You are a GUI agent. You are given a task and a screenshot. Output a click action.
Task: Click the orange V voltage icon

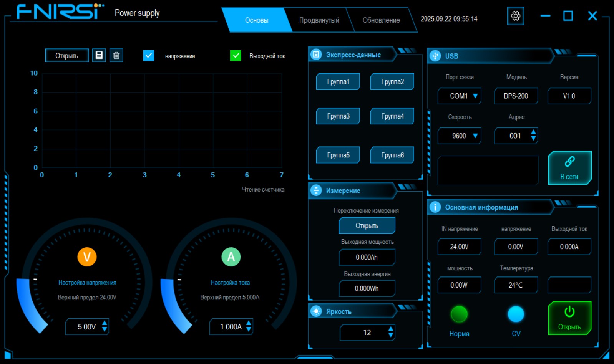coord(87,257)
